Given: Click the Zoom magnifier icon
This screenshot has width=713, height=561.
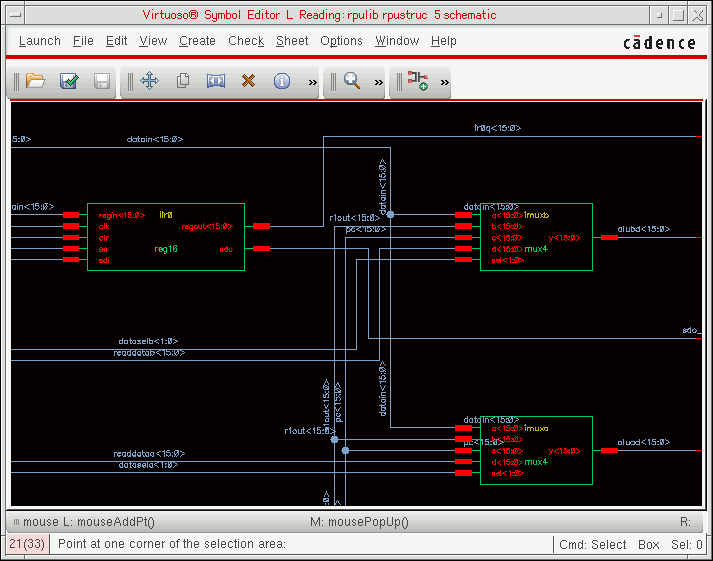Looking at the screenshot, I should (x=352, y=81).
